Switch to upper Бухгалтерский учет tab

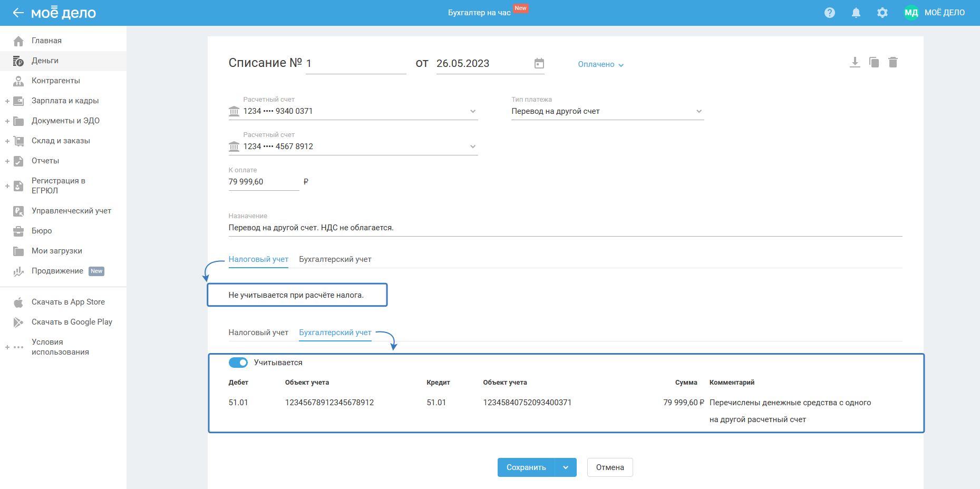point(335,259)
